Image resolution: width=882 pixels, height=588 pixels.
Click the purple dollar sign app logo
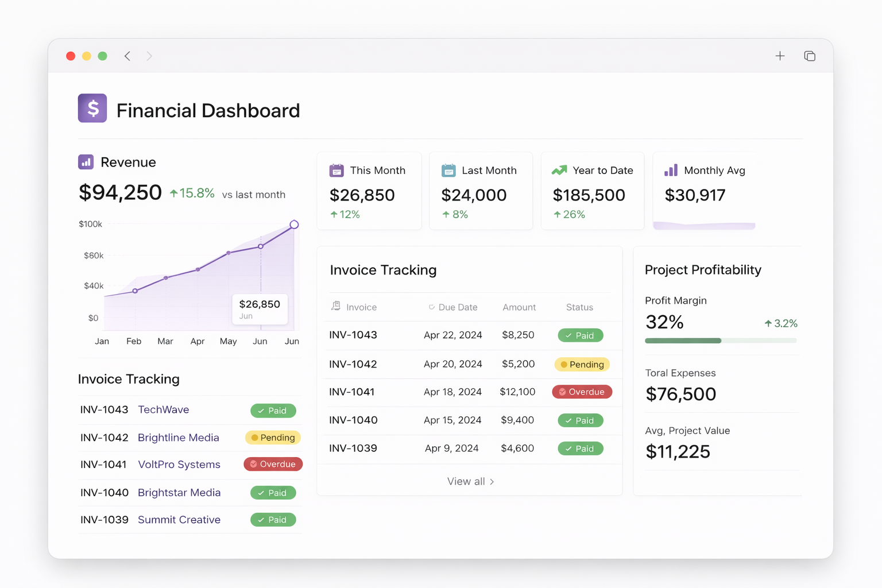(x=92, y=108)
